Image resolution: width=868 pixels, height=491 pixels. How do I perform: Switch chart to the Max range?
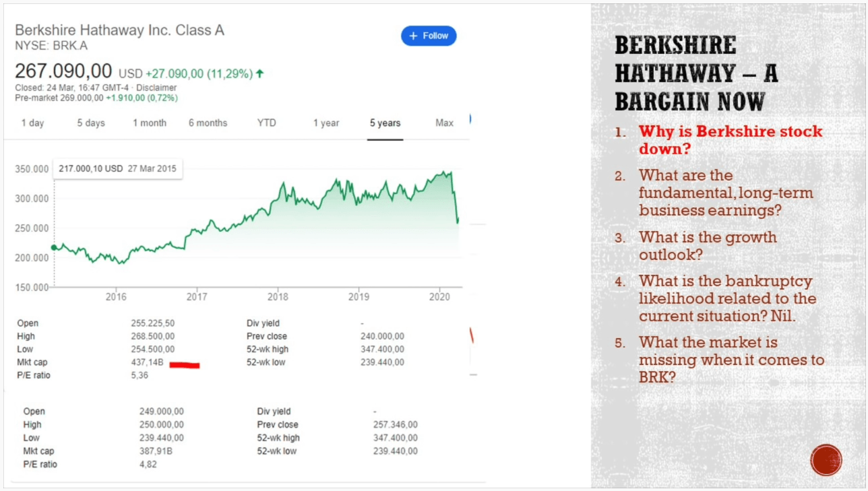point(445,123)
